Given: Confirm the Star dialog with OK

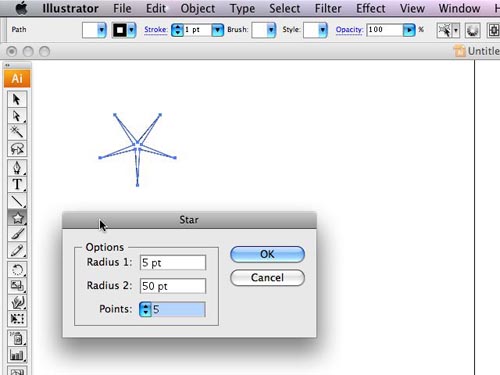Looking at the screenshot, I should tap(267, 254).
